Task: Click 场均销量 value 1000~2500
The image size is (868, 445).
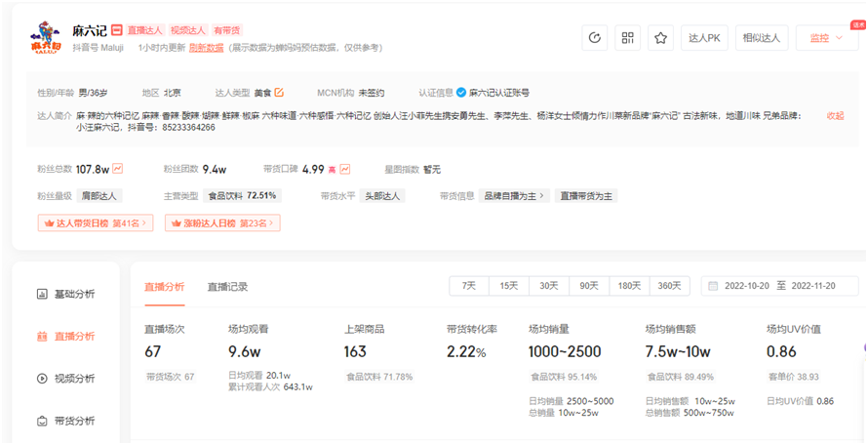Action: pyautogui.click(x=565, y=352)
